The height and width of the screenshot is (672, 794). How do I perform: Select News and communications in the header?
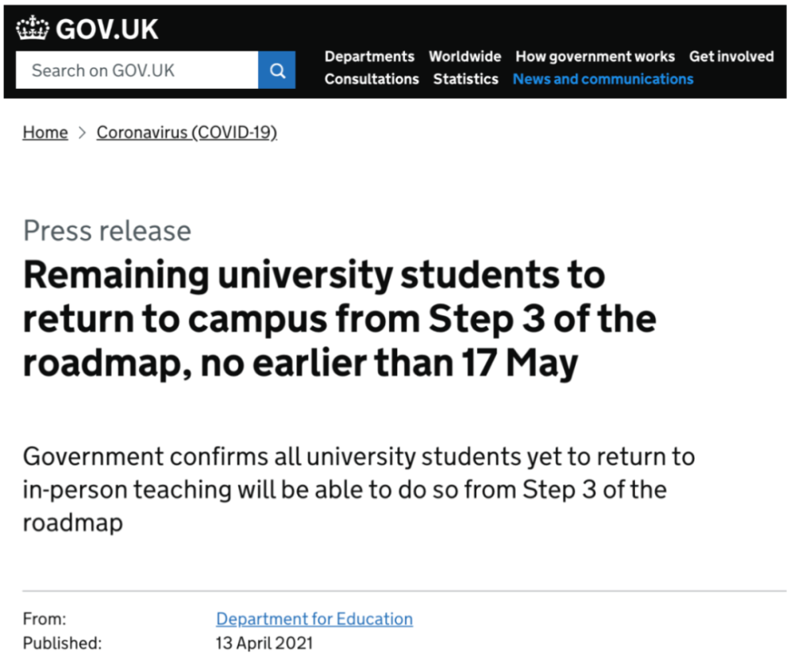603,79
